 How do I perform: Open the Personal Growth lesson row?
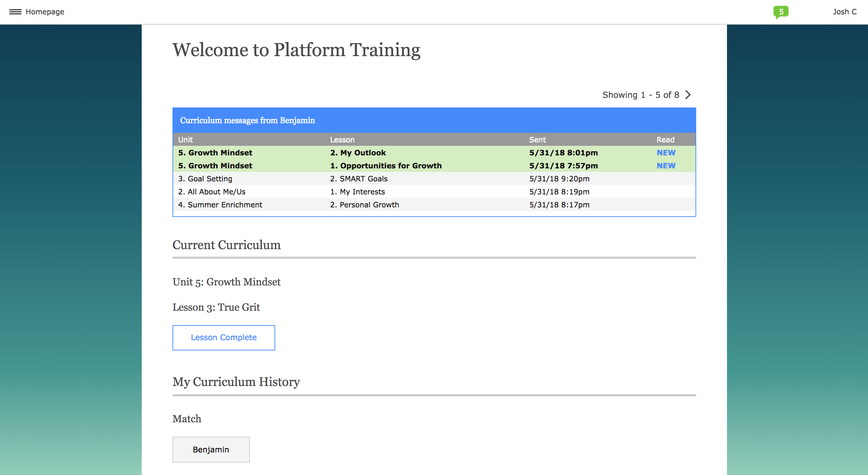click(x=365, y=205)
